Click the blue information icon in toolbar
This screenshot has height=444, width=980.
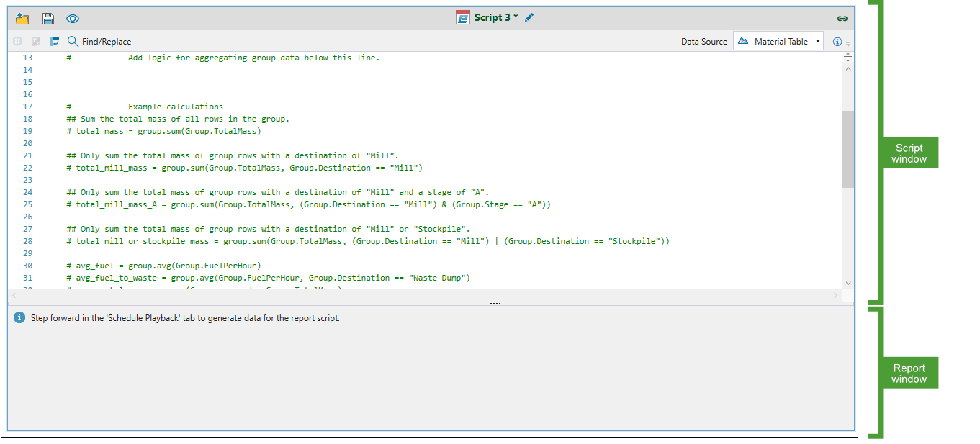837,42
